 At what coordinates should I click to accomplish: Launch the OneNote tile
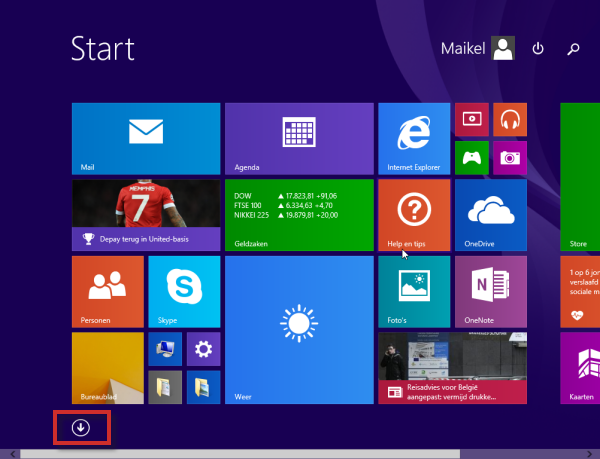point(491,291)
